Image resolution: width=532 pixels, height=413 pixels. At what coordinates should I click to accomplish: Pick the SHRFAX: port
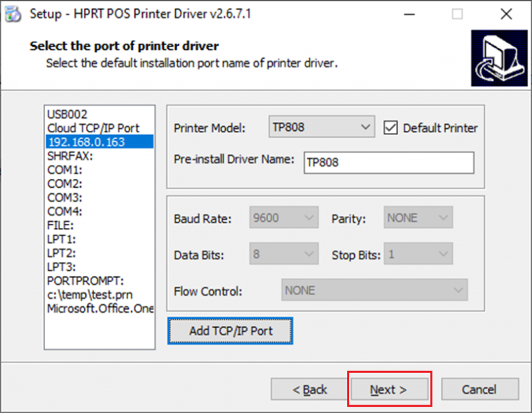click(70, 156)
